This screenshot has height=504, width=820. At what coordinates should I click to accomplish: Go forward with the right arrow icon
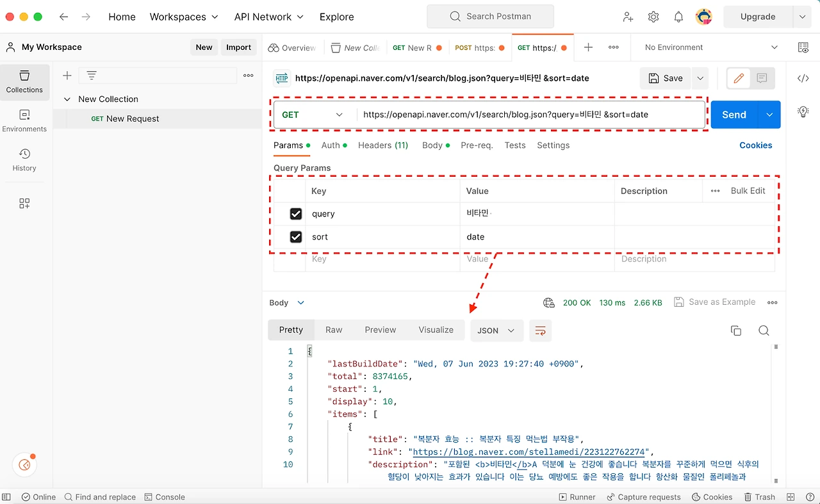(x=86, y=17)
